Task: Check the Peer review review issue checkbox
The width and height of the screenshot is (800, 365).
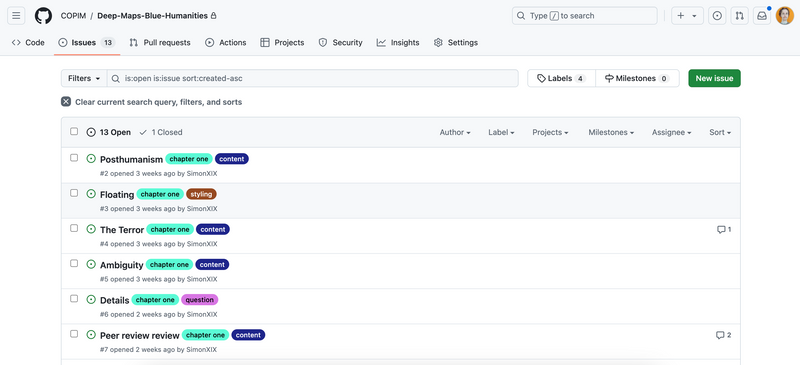Action: [74, 334]
